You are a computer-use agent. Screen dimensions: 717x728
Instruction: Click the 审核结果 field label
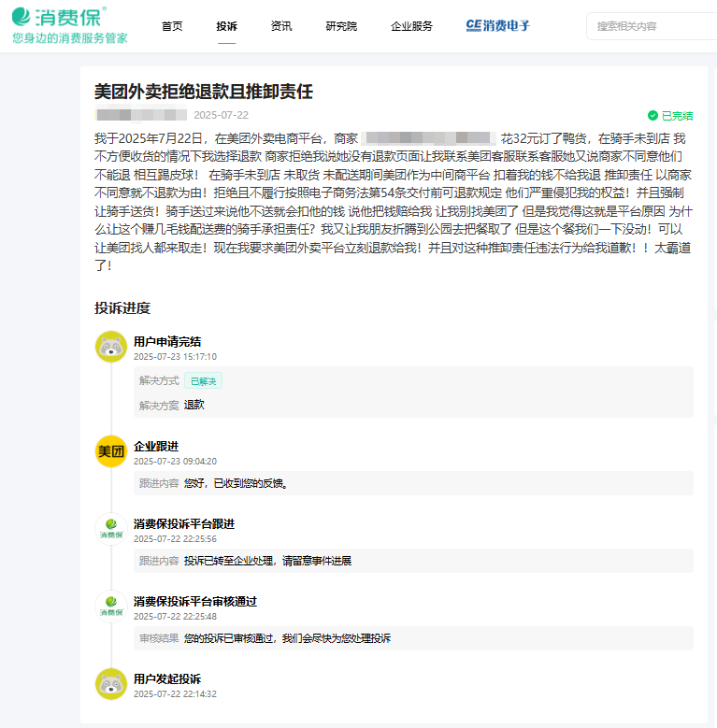coord(159,638)
